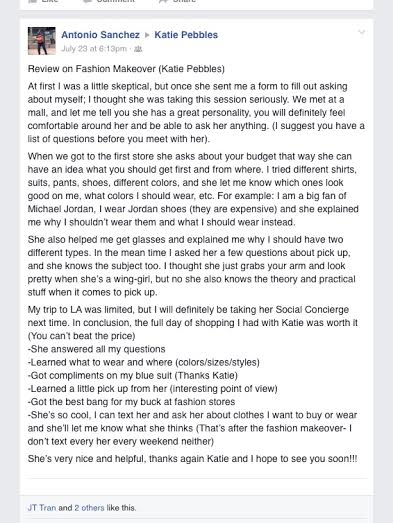Click the paragraph starting At first I was
Screen dimensions: 393x523
(196, 112)
